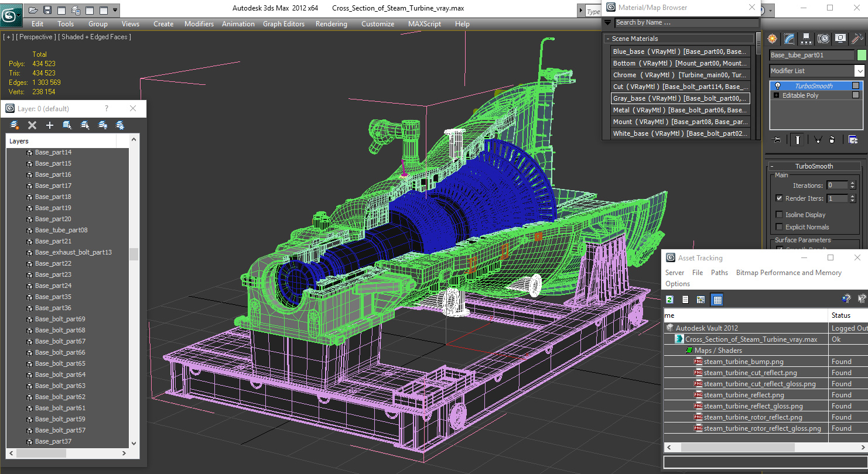Freeze/unfreeze all layers snowflake icon

120,125
